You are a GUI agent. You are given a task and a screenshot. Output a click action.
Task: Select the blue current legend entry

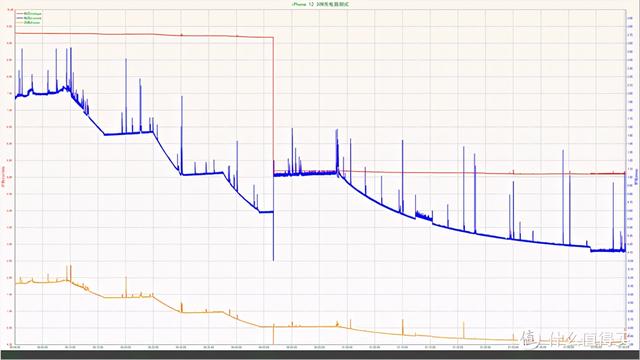(29, 18)
